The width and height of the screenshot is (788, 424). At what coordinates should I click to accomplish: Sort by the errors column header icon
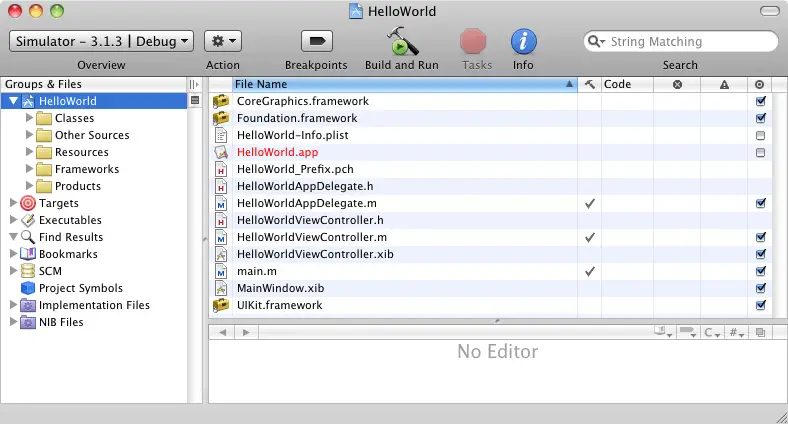677,84
